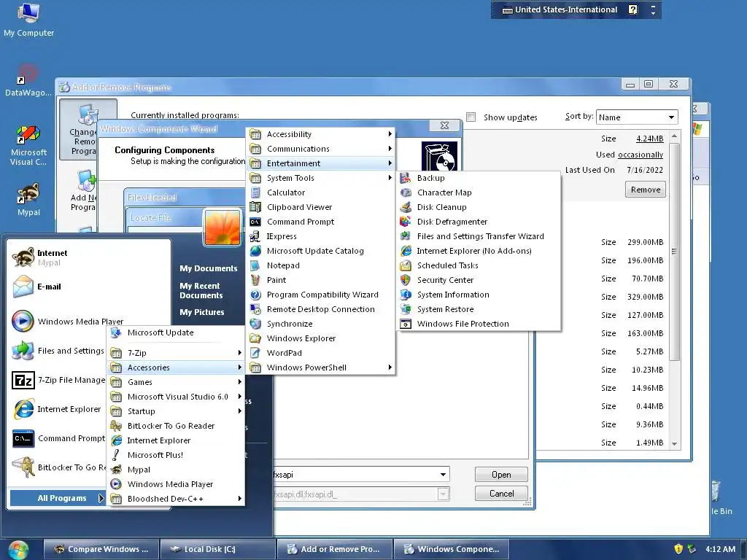This screenshot has width=747, height=560.
Task: Open Microsoft Update Catalog
Action: click(321, 251)
